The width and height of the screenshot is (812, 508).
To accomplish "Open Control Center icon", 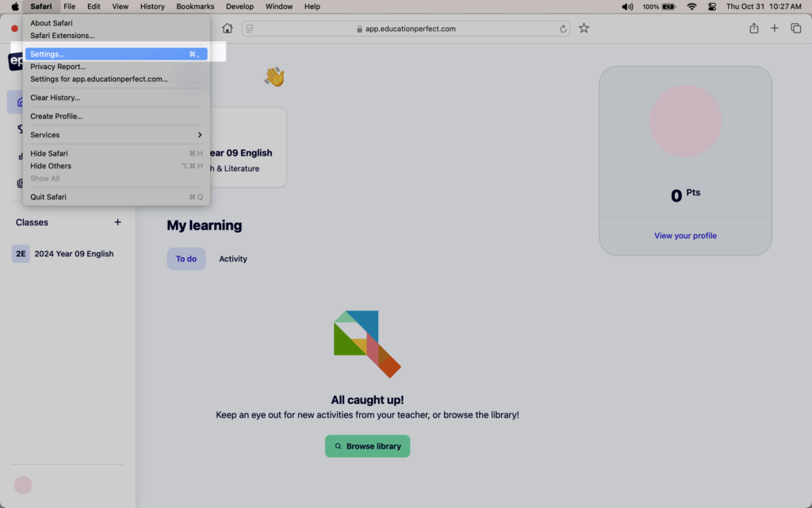I will pos(712,6).
